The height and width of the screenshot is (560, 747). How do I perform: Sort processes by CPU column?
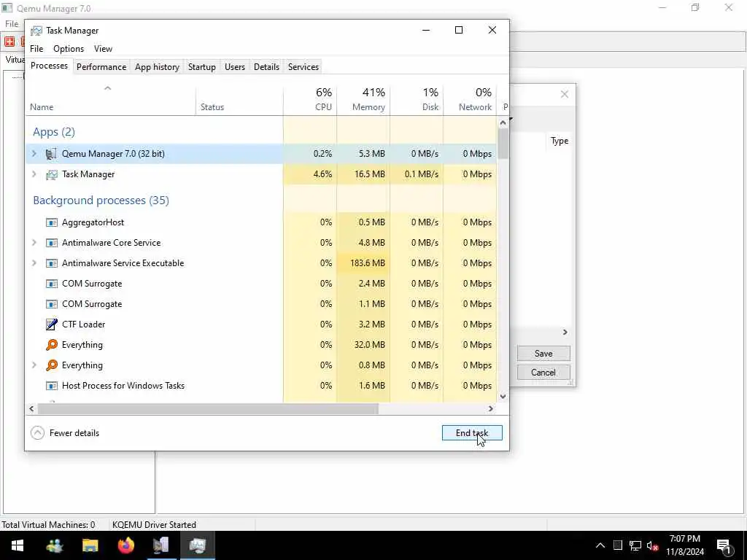coord(310,99)
